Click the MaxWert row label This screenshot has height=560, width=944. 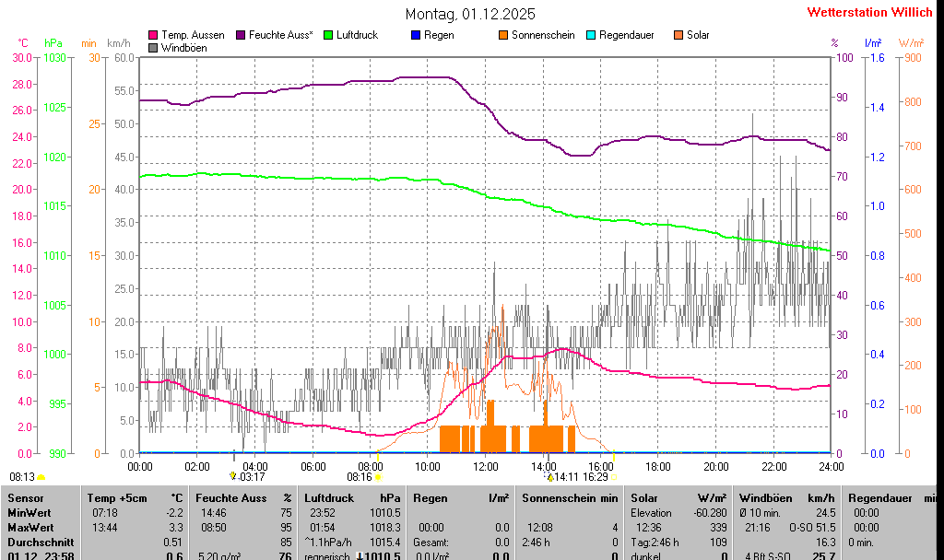(x=29, y=527)
